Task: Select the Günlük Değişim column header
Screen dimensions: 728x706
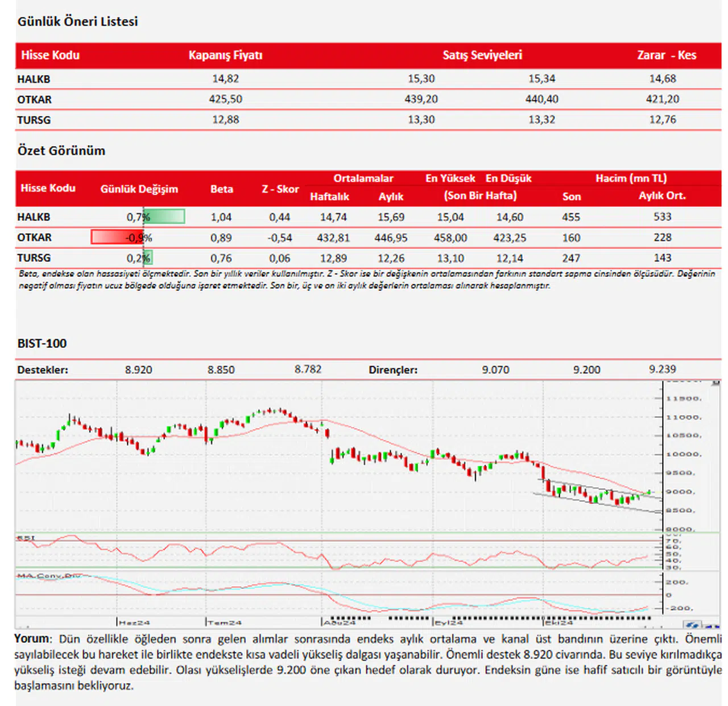Action: (139, 189)
